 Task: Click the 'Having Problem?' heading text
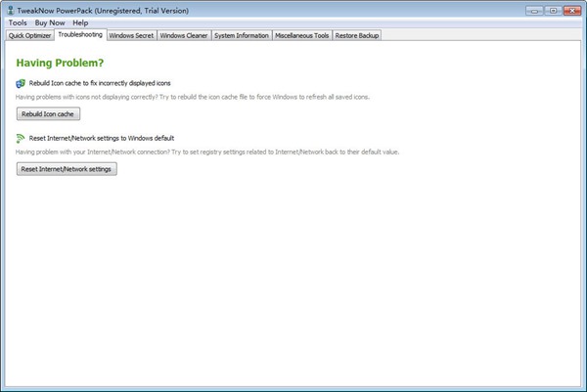click(x=60, y=63)
